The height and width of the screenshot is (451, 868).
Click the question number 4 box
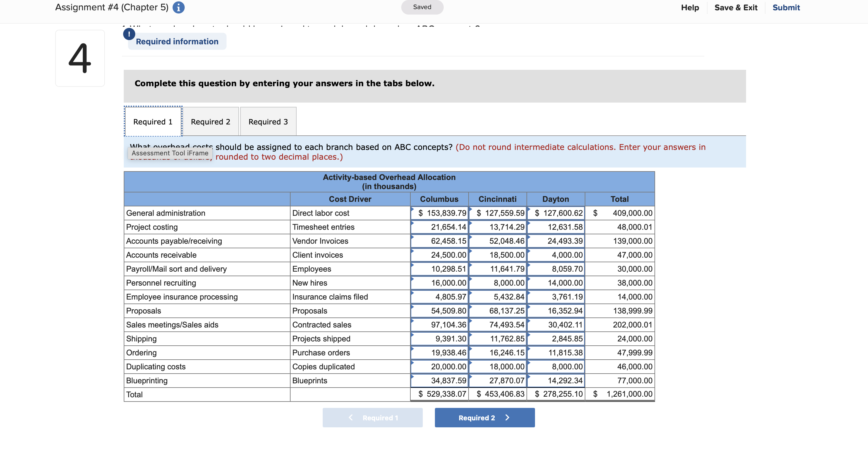tap(80, 58)
